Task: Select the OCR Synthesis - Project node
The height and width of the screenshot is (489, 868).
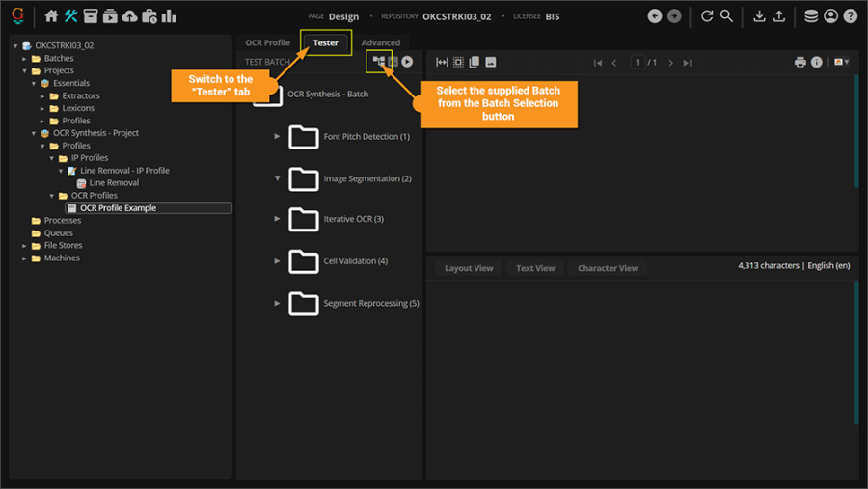Action: point(95,133)
